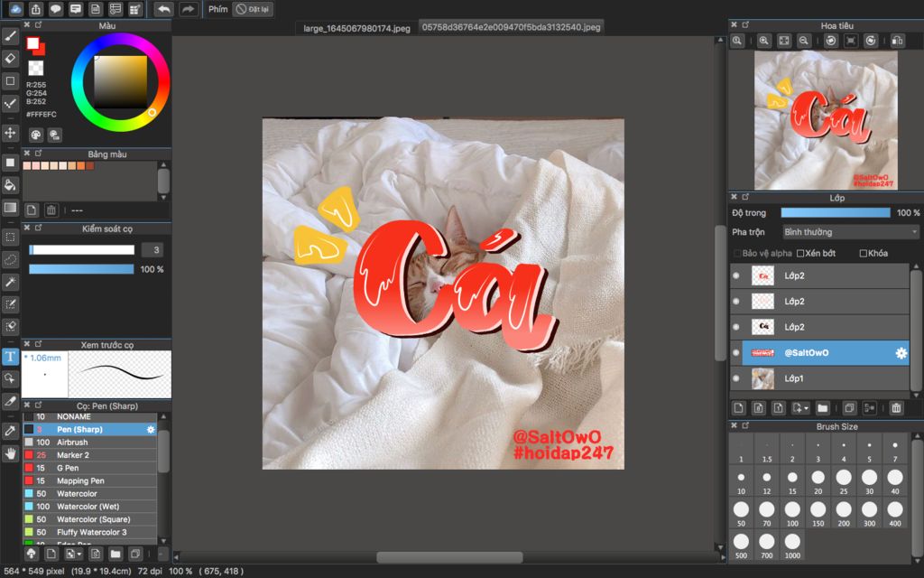Select Watercolor (Wet) brush
Screen dimensions: 924x578
pyautogui.click(x=89, y=507)
